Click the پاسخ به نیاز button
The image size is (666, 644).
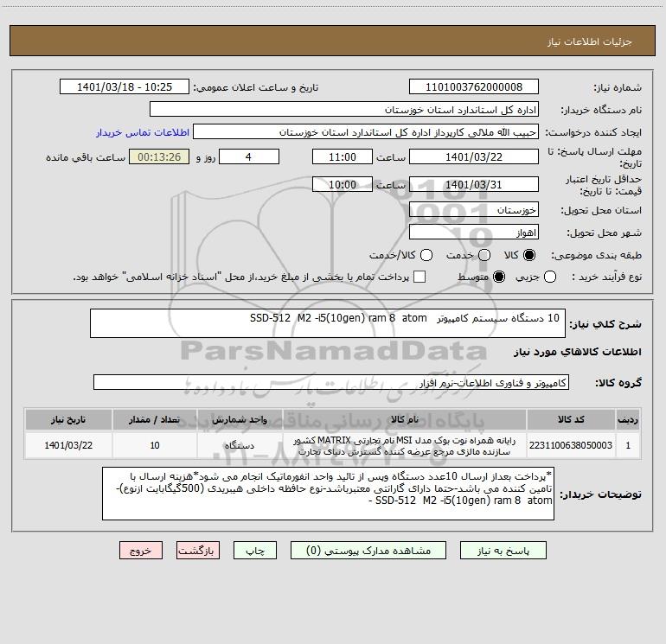503,551
